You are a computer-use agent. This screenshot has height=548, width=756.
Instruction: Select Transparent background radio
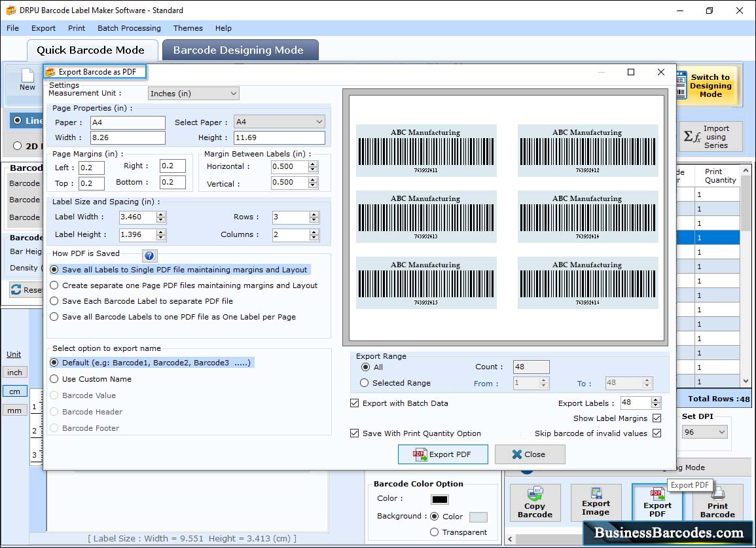coord(435,532)
